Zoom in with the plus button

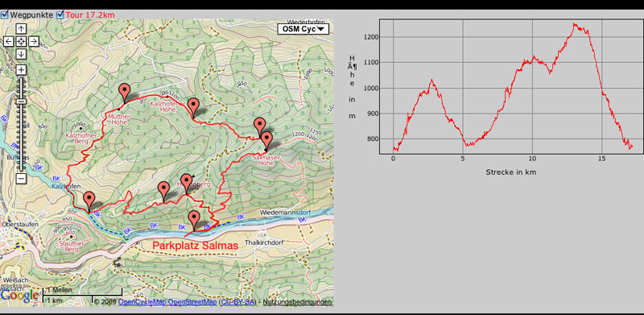[x=22, y=70]
